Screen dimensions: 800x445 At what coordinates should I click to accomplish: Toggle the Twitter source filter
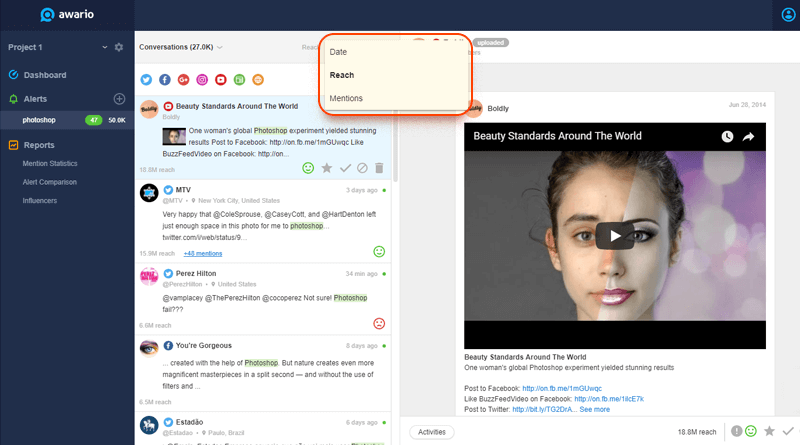[146, 80]
